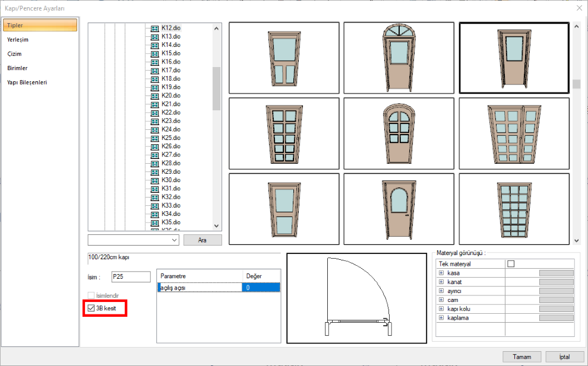The height and width of the screenshot is (366, 588).
Task: Click the kanat material color swatch
Action: [556, 282]
